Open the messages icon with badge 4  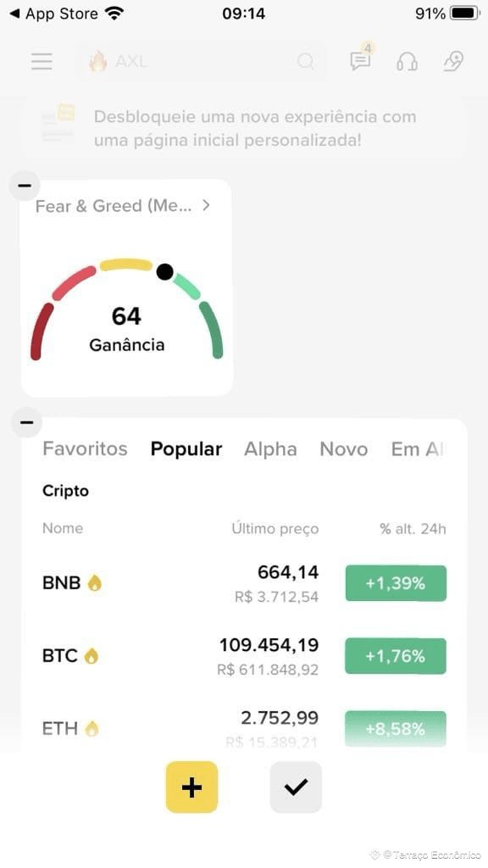[x=361, y=60]
